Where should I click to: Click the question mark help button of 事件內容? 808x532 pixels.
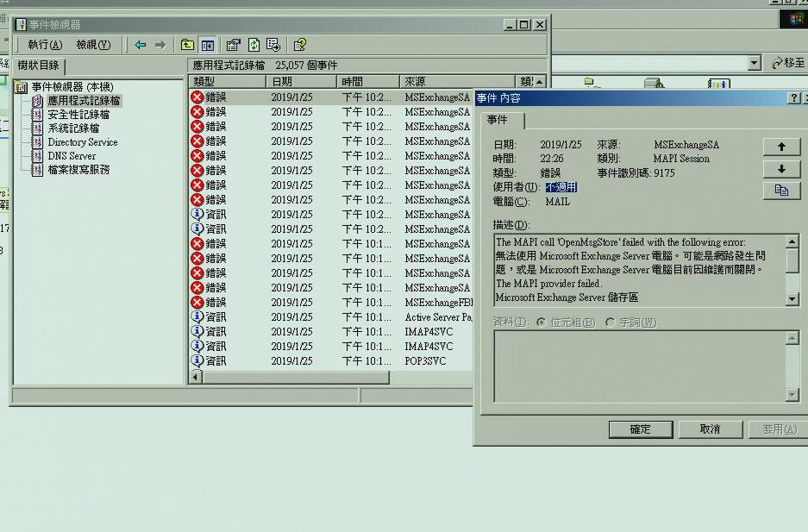click(793, 97)
